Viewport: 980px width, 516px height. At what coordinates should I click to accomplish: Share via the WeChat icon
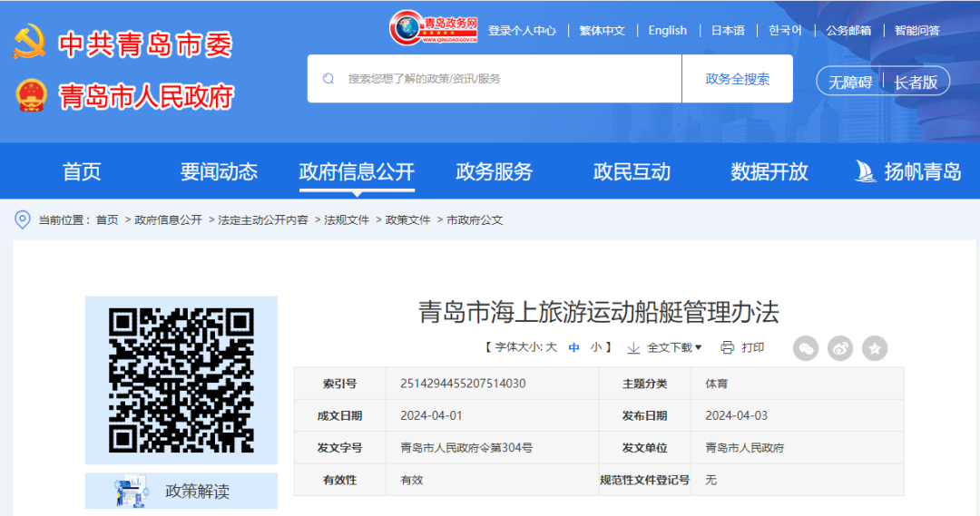(x=806, y=348)
